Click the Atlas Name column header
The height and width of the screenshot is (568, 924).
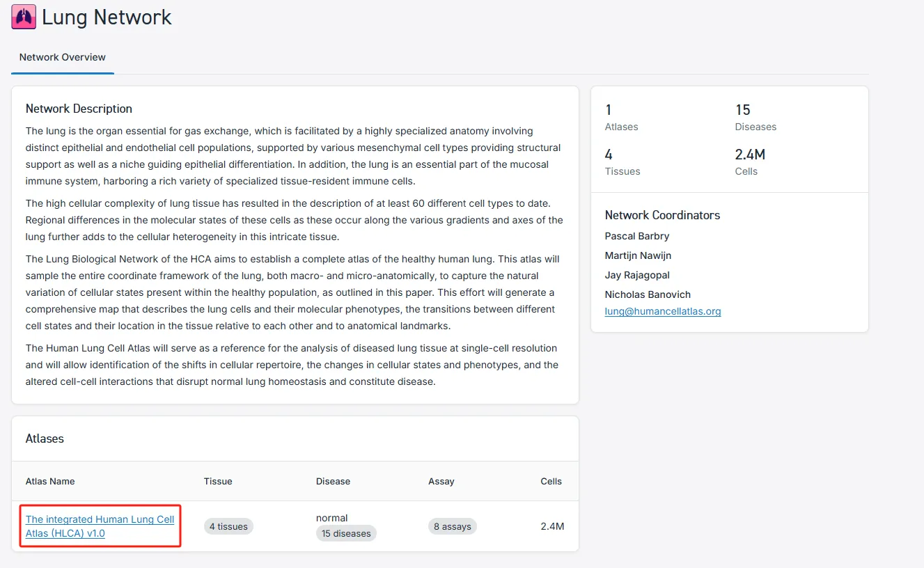click(x=50, y=481)
